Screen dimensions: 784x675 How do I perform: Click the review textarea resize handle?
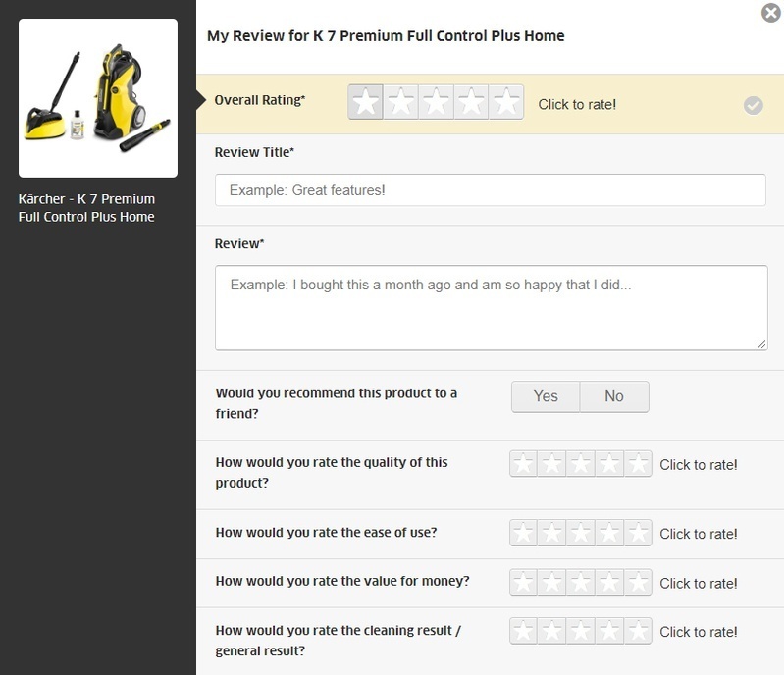(761, 344)
